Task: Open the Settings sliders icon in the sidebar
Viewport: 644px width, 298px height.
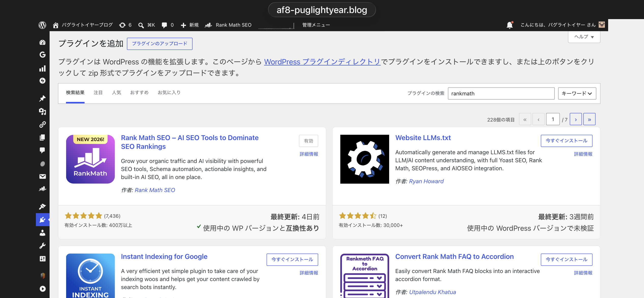Action: point(42,259)
